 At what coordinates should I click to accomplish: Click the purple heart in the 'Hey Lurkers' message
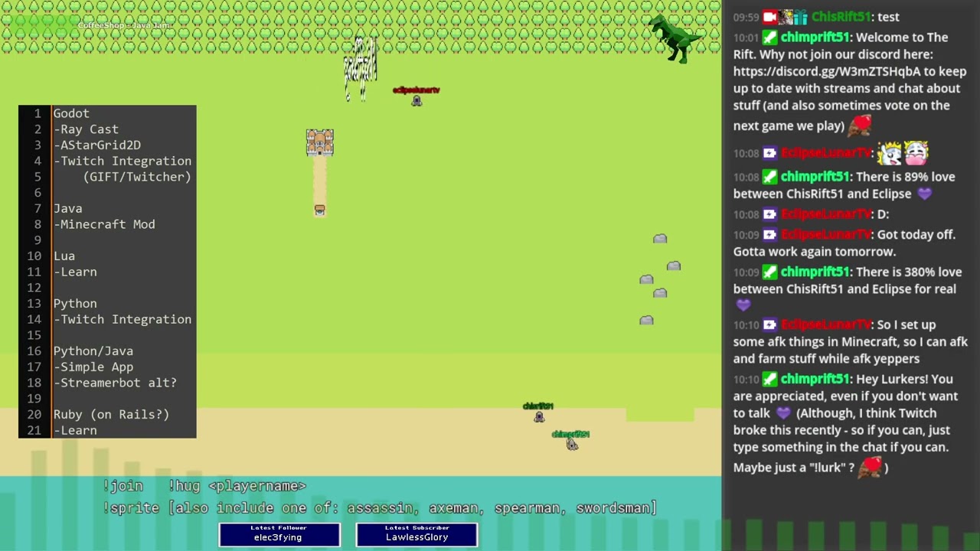point(782,413)
